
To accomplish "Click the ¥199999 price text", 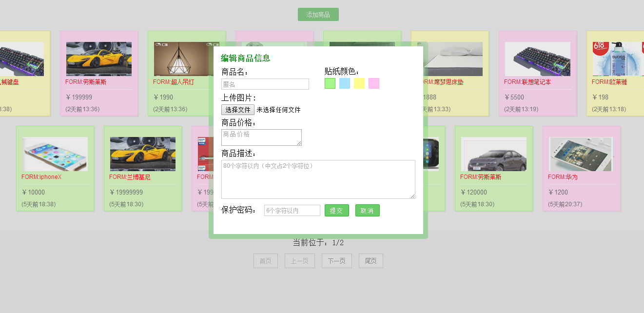I will (78, 97).
